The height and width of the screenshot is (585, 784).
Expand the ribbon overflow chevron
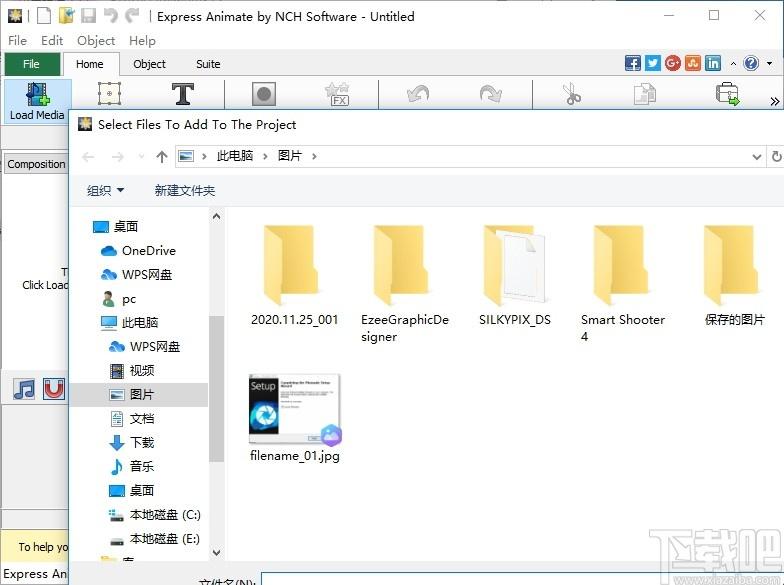(x=774, y=101)
